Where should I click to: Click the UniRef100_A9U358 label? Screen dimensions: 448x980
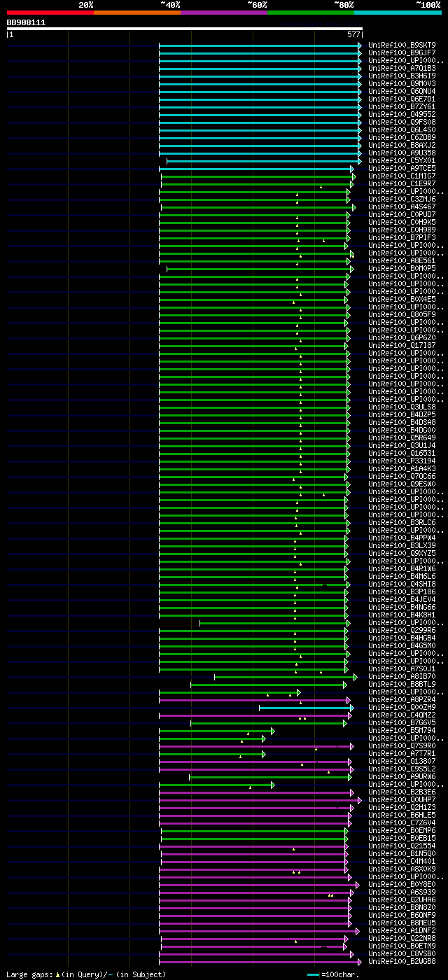[x=402, y=153]
